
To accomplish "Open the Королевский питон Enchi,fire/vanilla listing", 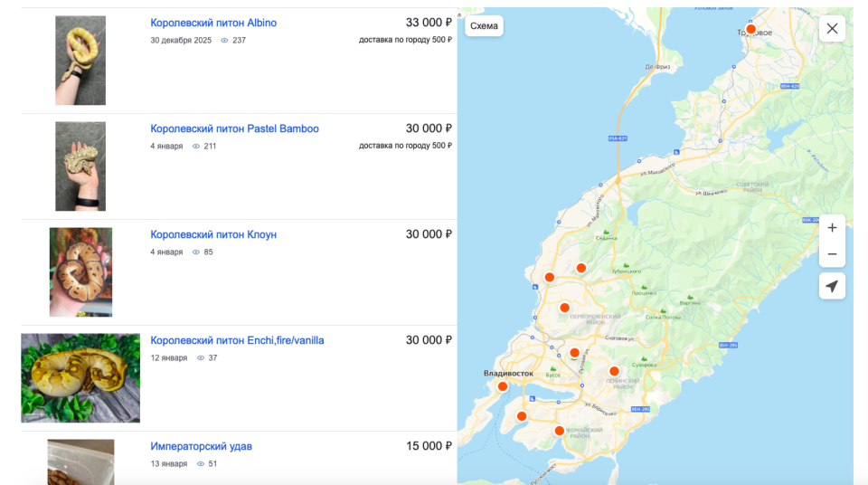I will [237, 340].
